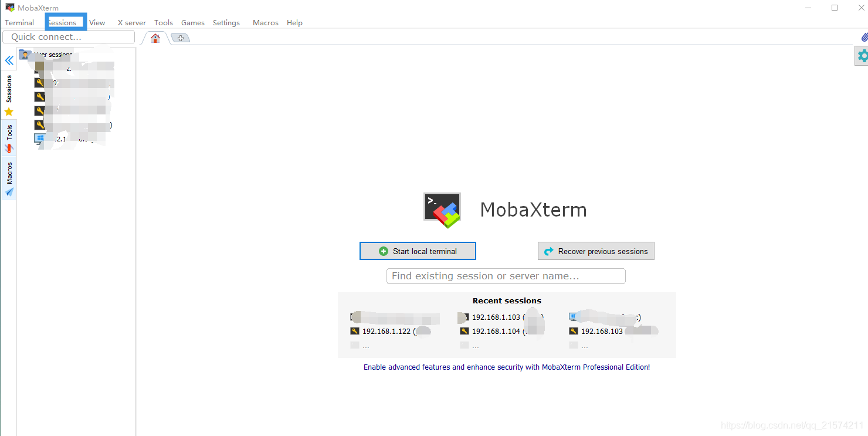Viewport: 868px width, 436px height.
Task: Open the Sessions menu in menu bar
Action: tap(62, 23)
